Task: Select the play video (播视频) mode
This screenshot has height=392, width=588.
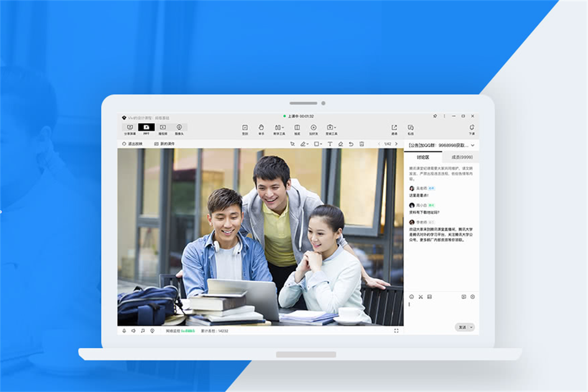Action: (163, 129)
